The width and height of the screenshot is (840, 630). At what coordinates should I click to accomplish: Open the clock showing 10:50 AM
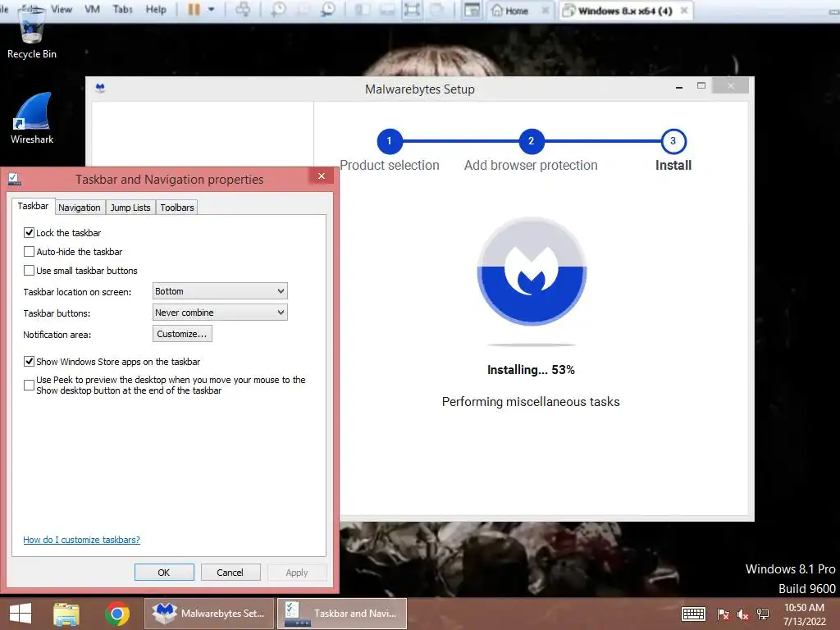tap(804, 614)
